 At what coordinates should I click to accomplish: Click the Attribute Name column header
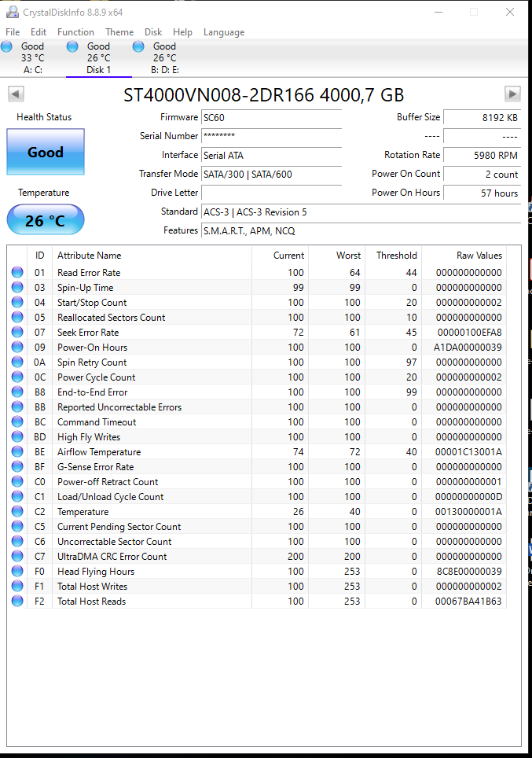point(152,256)
